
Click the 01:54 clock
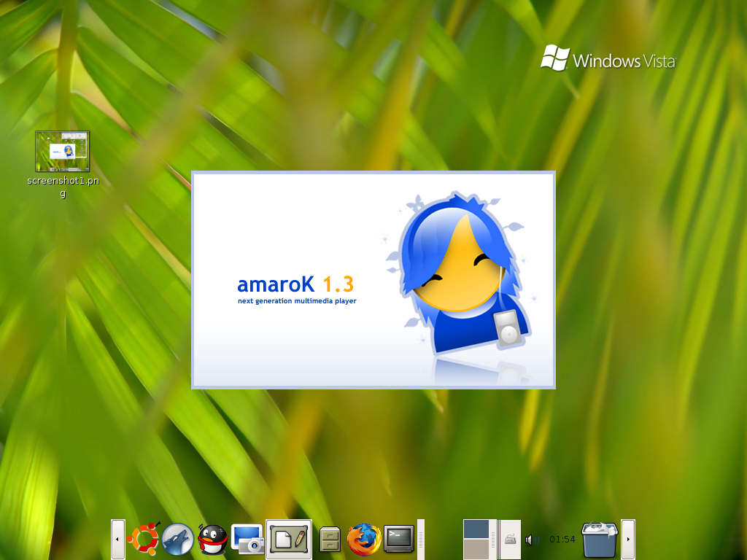click(562, 540)
